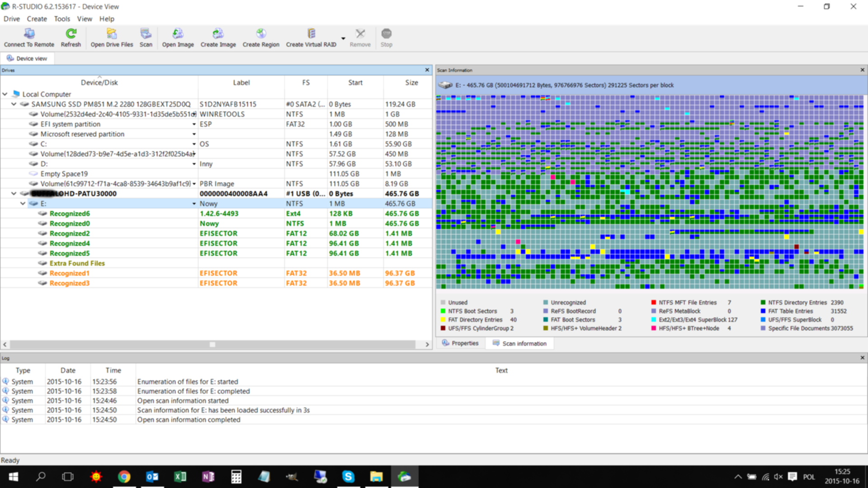Open the Drive menu
The image size is (868, 488).
coord(12,19)
